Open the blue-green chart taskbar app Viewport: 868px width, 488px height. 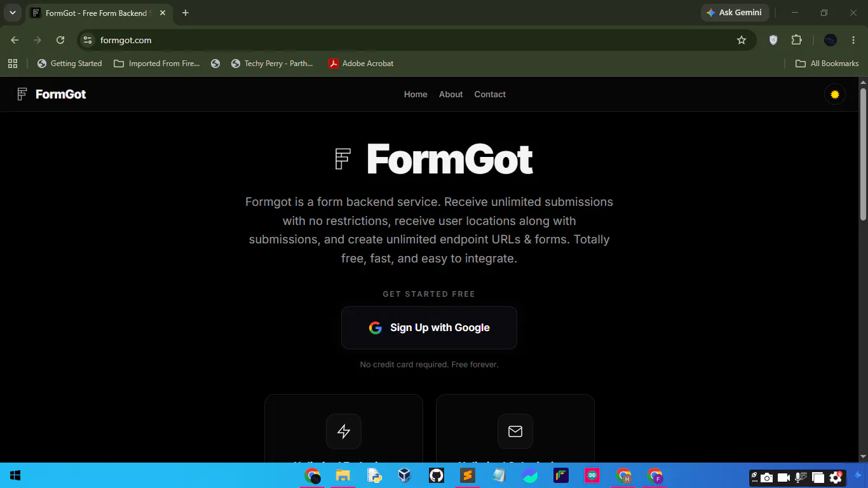[530, 475]
